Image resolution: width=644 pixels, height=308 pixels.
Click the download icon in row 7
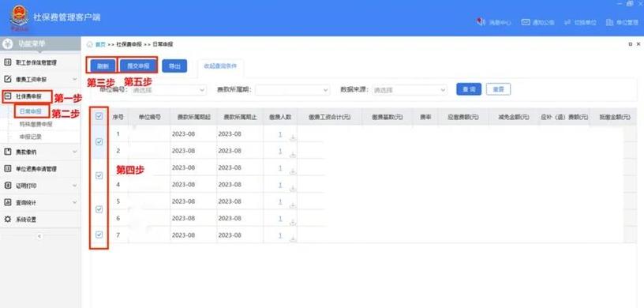pyautogui.click(x=293, y=239)
